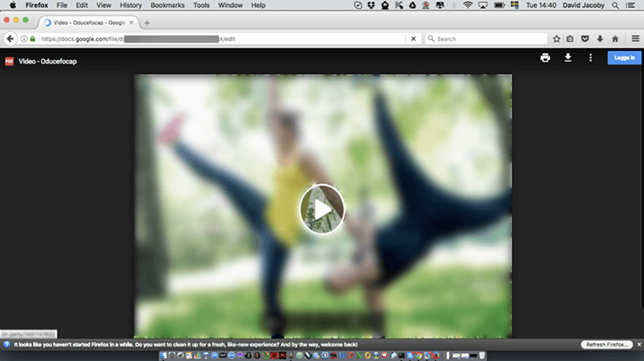Image resolution: width=644 pixels, height=361 pixels.
Task: Click the blue Log in button
Action: point(623,58)
